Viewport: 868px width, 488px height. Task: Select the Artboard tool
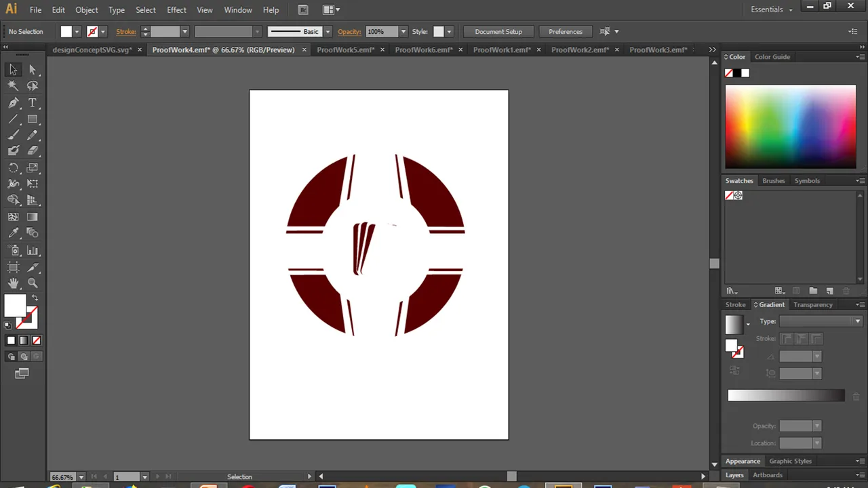tap(13, 267)
